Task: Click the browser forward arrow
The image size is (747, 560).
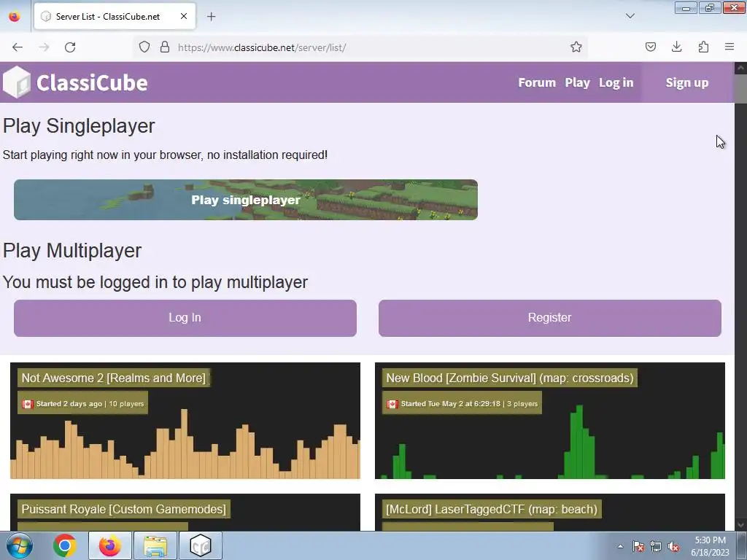Action: (x=44, y=47)
